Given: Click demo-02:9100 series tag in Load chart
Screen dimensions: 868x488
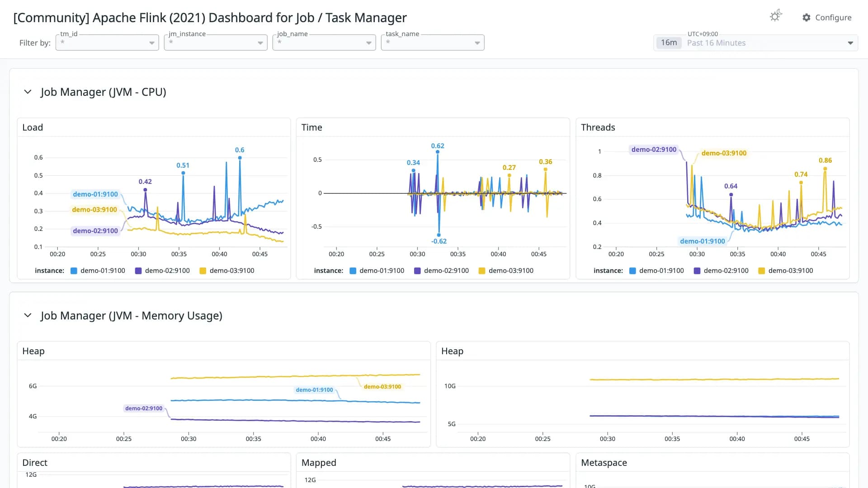Looking at the screenshot, I should pyautogui.click(x=95, y=231).
